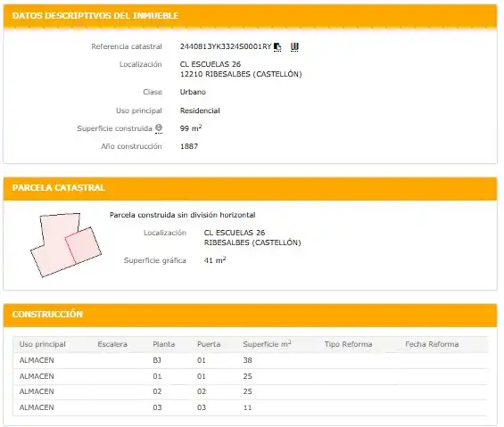Select the ALMACEN row on planta 02
The image size is (504, 427).
(x=251, y=392)
